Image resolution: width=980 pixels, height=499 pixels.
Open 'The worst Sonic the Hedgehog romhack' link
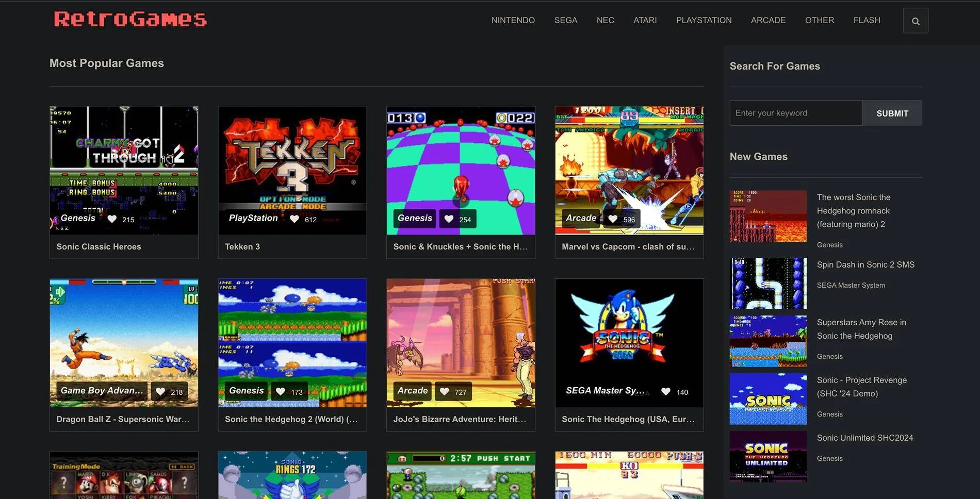click(x=854, y=211)
